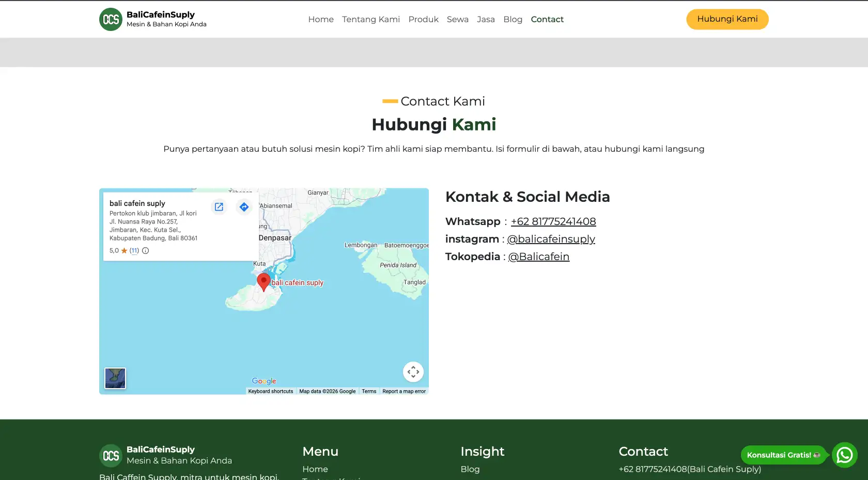Open the map in a larger view
Screen dimensions: 868x480
(219, 206)
